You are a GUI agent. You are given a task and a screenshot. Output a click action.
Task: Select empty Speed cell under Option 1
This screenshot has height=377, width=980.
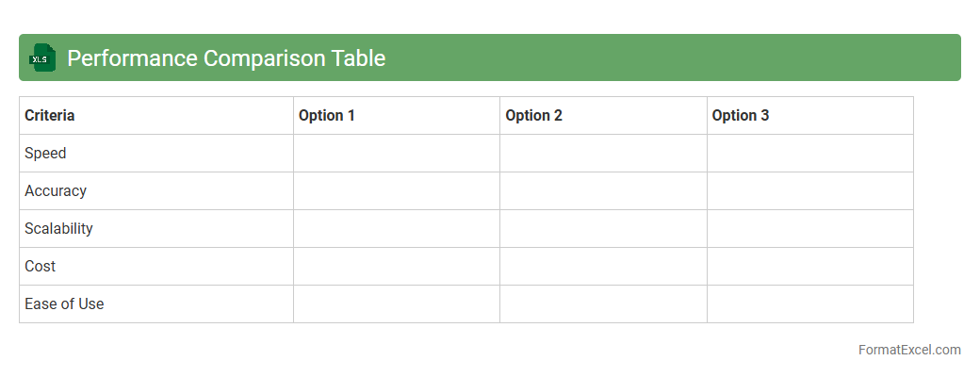(x=396, y=154)
